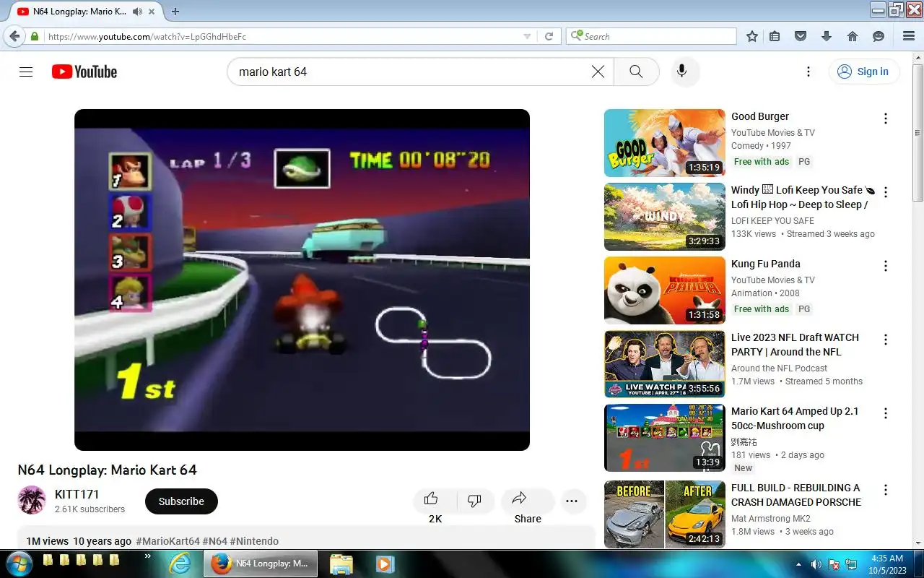Image resolution: width=924 pixels, height=578 pixels.
Task: Open the Kung Fu Panda thumbnail
Action: tap(665, 290)
